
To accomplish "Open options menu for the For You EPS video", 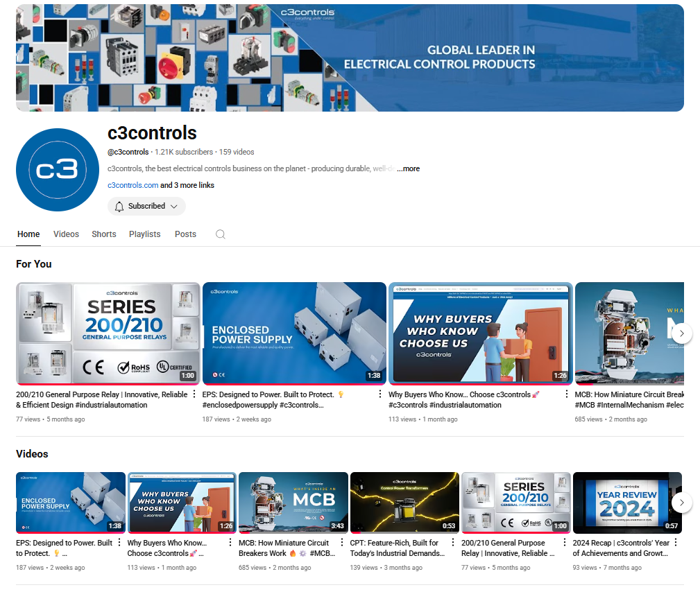I will [380, 394].
